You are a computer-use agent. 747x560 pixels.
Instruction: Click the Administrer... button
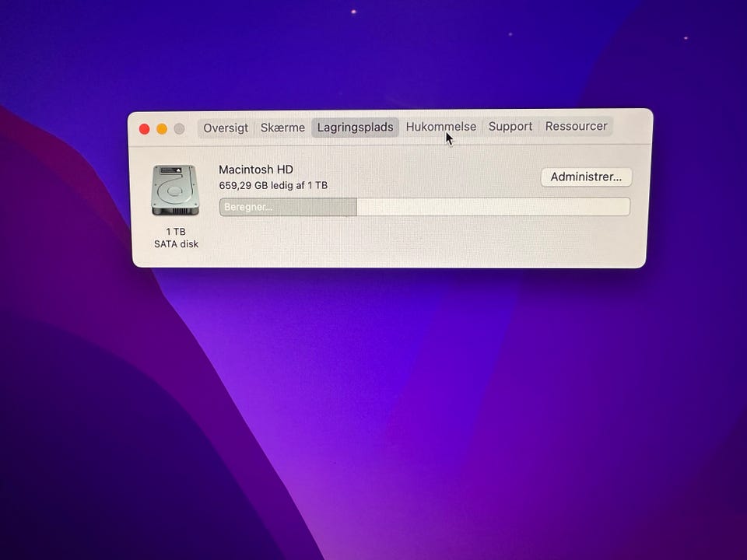[x=586, y=177]
